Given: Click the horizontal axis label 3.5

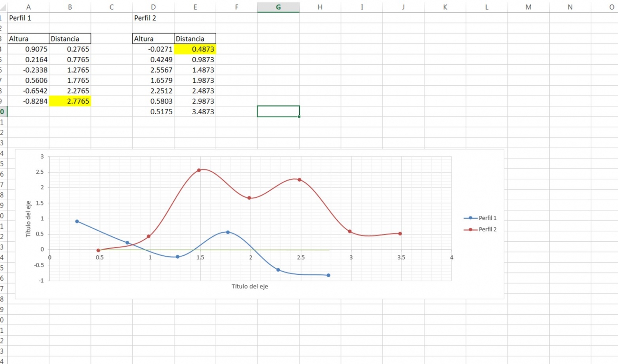Looking at the screenshot, I should coord(401,257).
